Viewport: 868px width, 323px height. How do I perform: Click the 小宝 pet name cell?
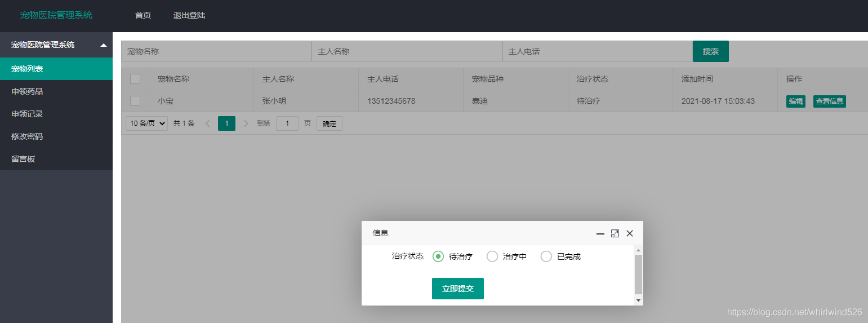(201, 101)
